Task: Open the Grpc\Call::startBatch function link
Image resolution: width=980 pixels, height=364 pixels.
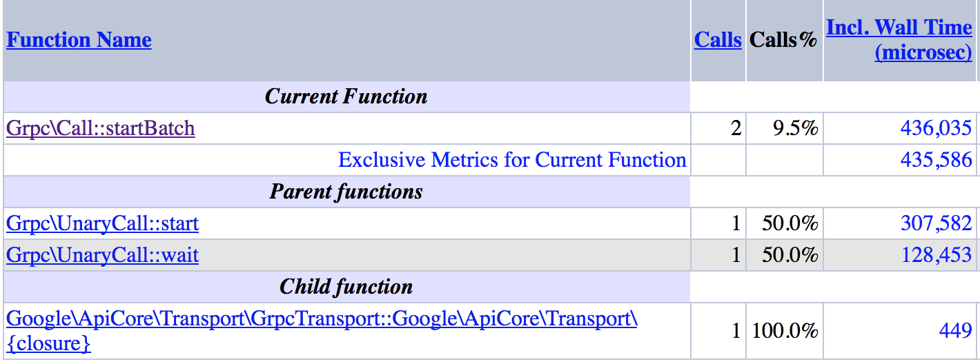Action: pos(101,128)
